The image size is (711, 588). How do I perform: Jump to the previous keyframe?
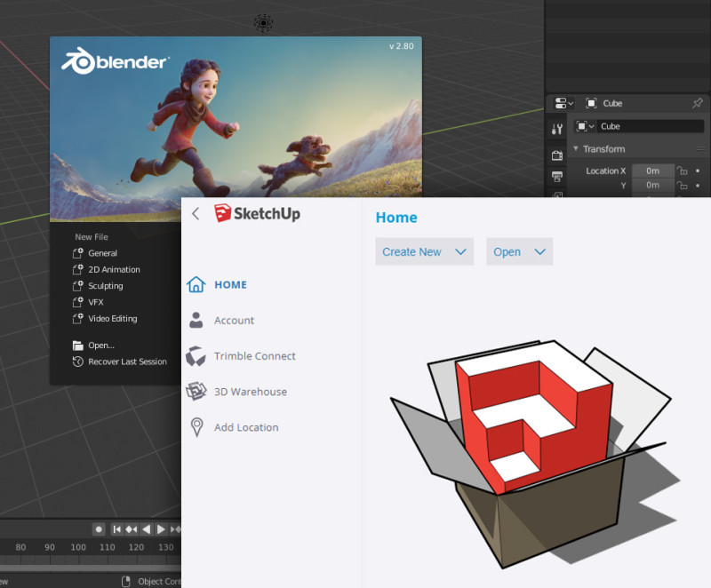click(x=131, y=529)
